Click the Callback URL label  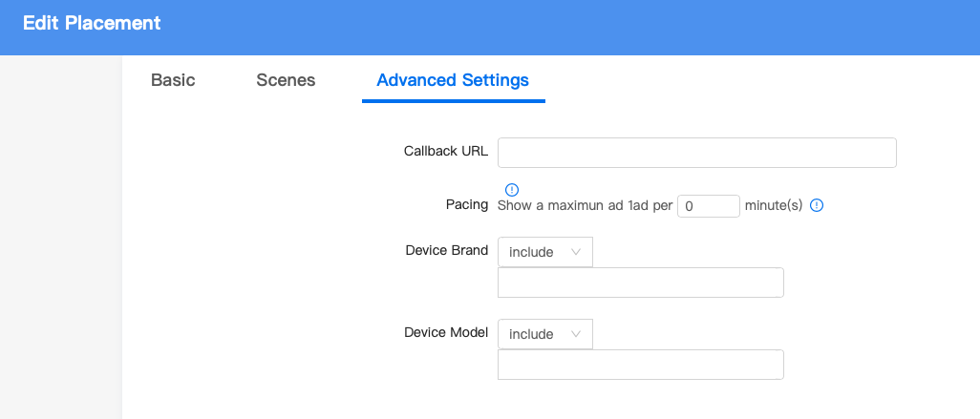click(446, 151)
